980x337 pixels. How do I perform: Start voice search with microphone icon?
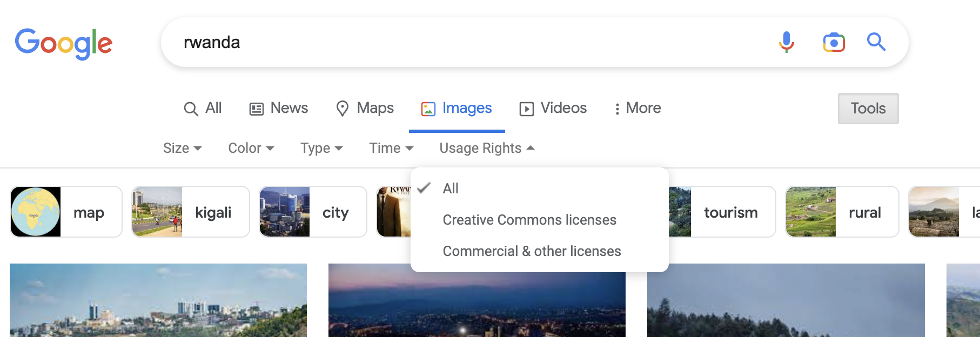point(786,42)
